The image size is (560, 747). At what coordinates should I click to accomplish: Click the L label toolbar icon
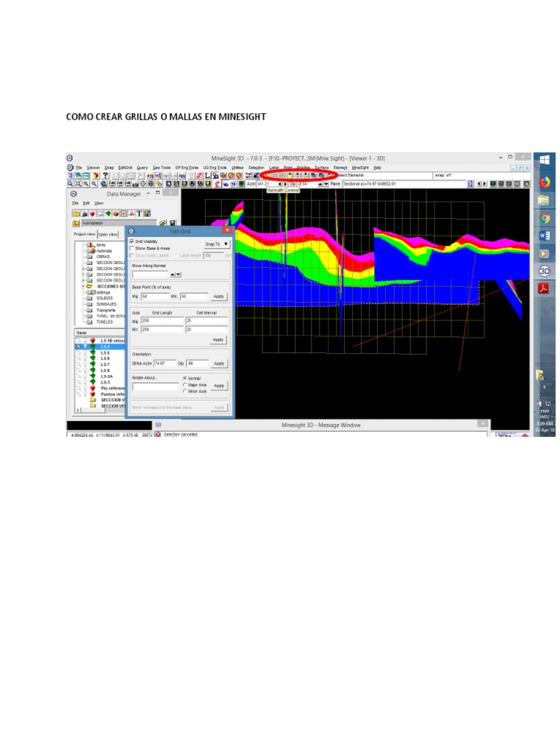pyautogui.click(x=207, y=175)
